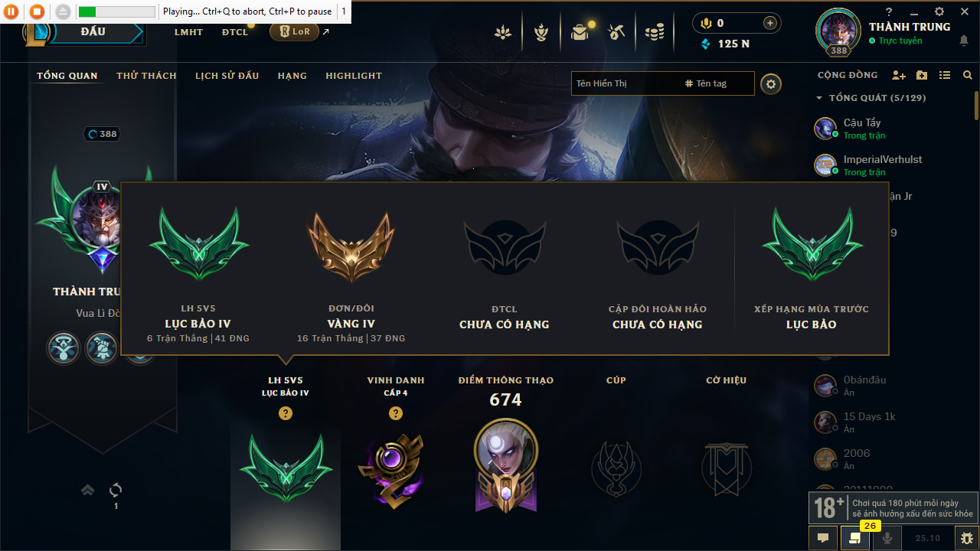Image resolution: width=980 pixels, height=551 pixels.
Task: Click the add friend icon
Action: tap(899, 75)
